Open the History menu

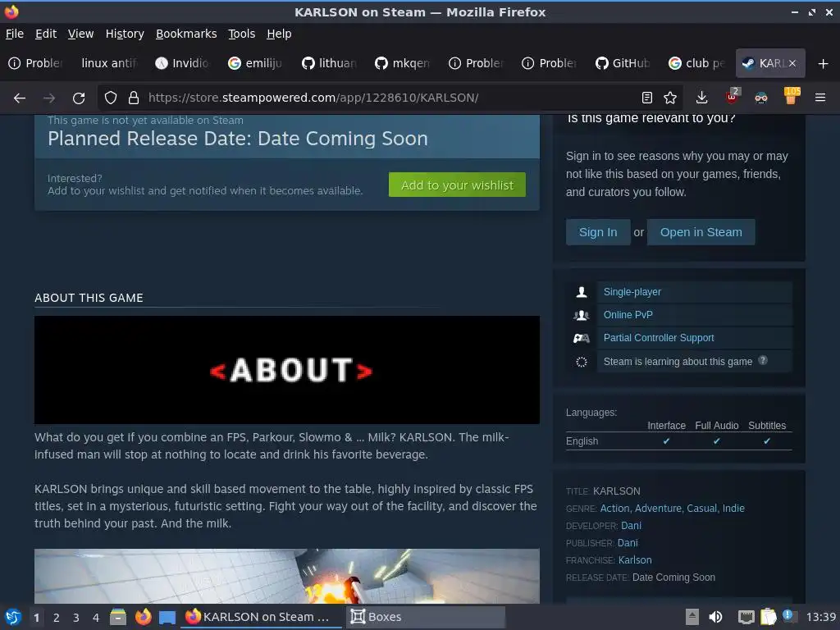125,34
